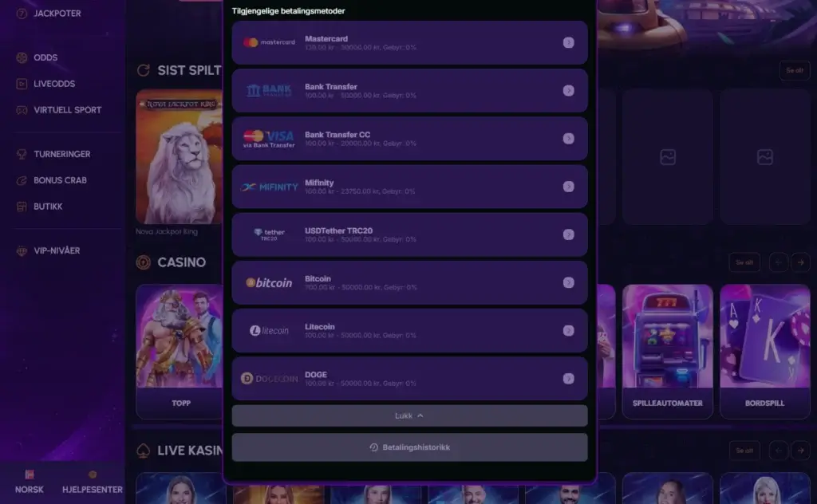
Task: Open Betalingshistorikk payment history
Action: pyautogui.click(x=409, y=447)
